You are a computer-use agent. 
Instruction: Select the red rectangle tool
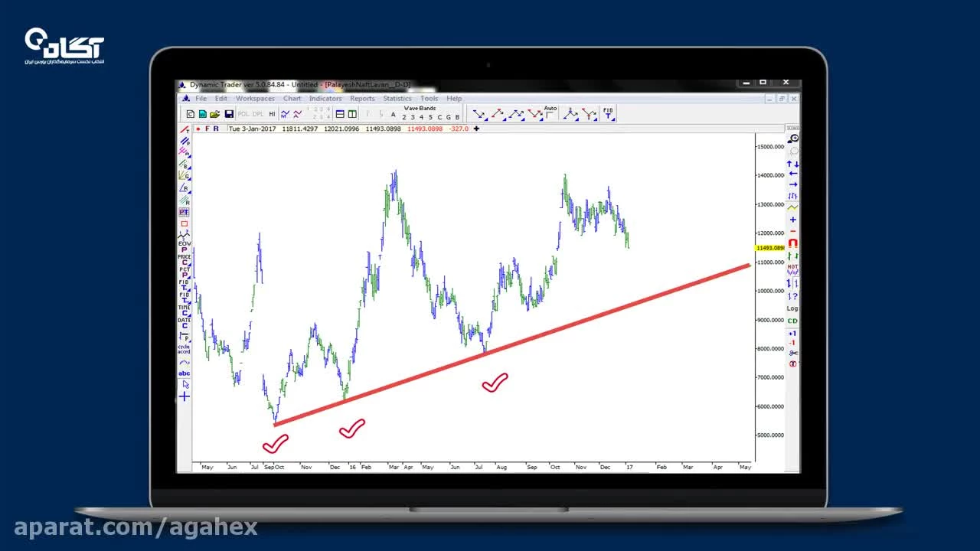click(184, 223)
